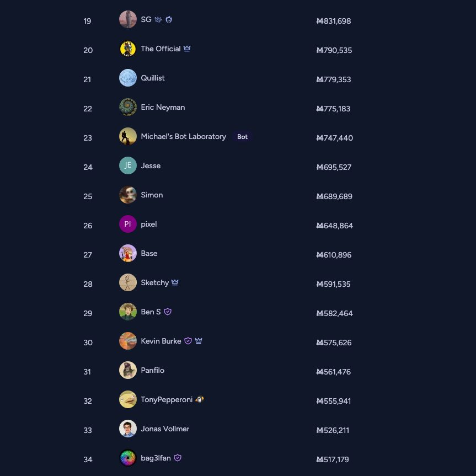
Task: Click Base's avatar image
Action: click(128, 253)
